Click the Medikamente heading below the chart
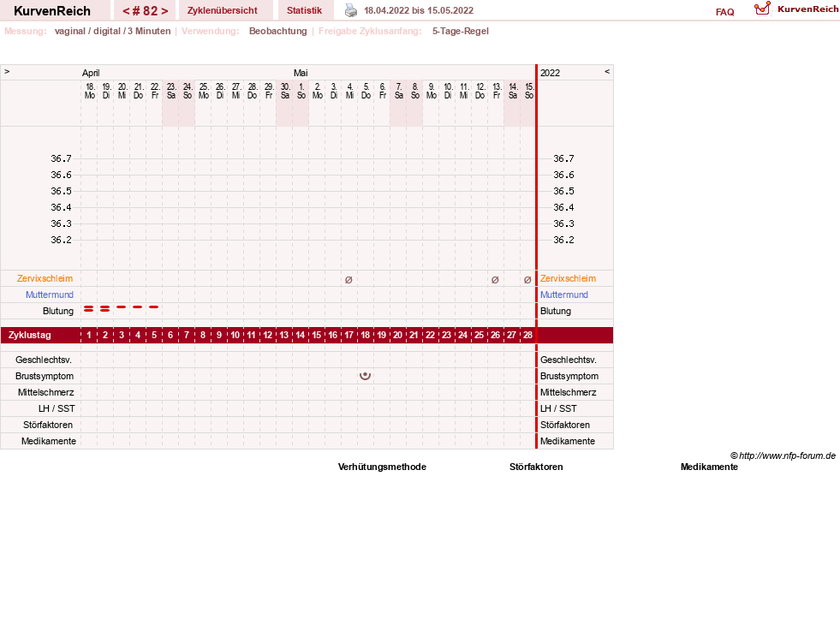Screen dimensions: 840x637 coord(709,467)
